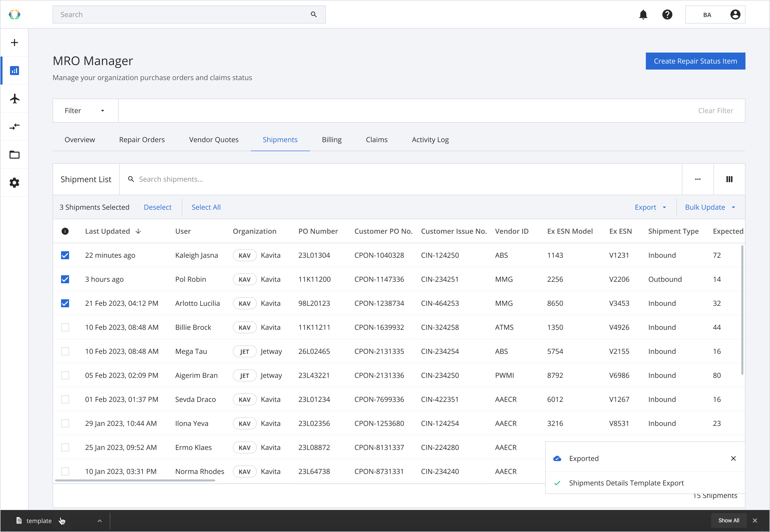
Task: Click the Last Updated sort arrow
Action: [138, 231]
